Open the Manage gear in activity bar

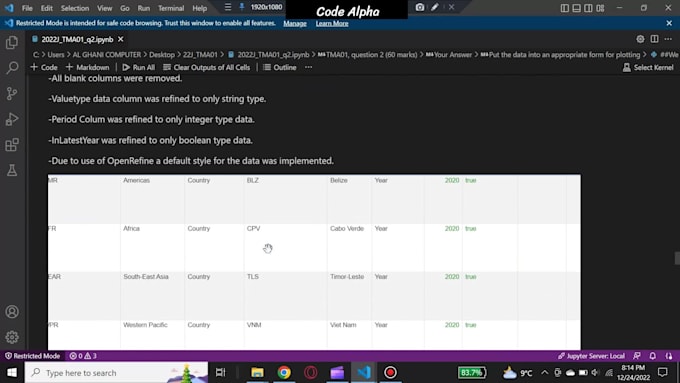[12, 337]
